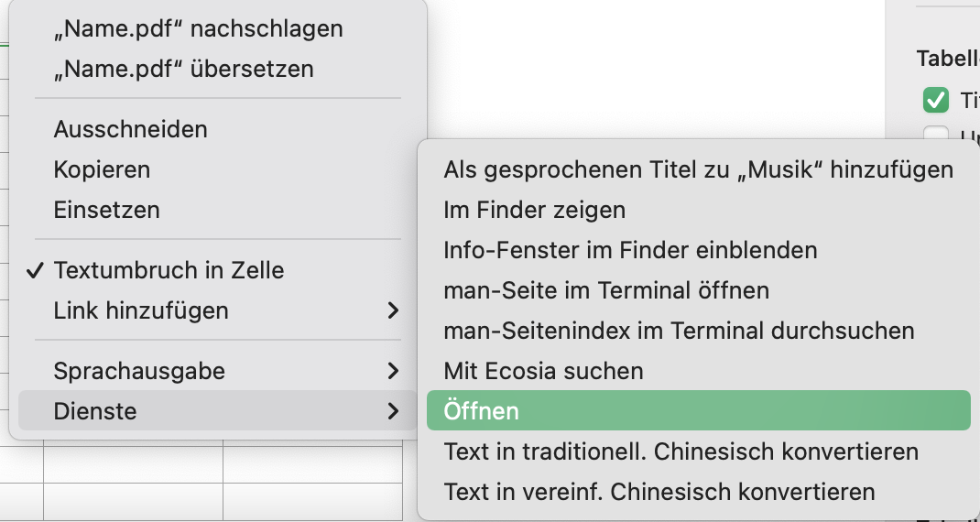Select Im Finder zeigen
The height and width of the screenshot is (522, 980).
(x=534, y=210)
